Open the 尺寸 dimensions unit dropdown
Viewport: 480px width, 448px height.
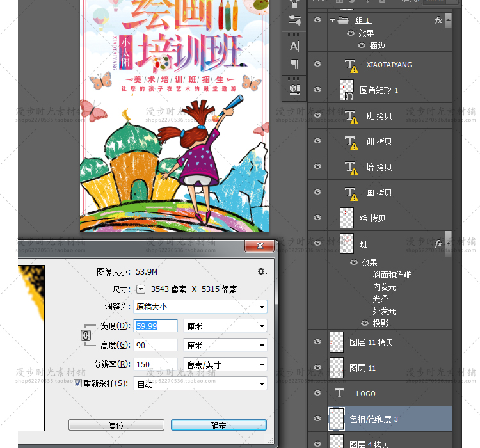coord(141,289)
